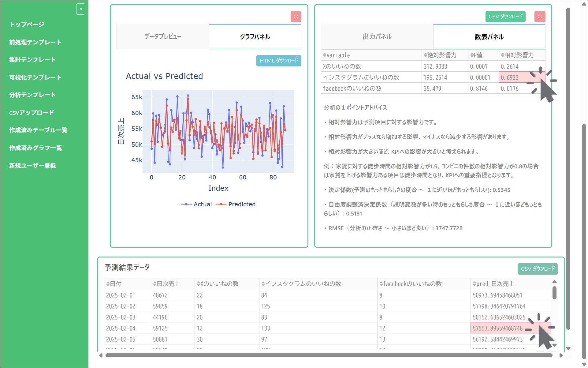The width and height of the screenshot is (588, 368).
Task: Sort table by P値 column
Action: pos(472,55)
